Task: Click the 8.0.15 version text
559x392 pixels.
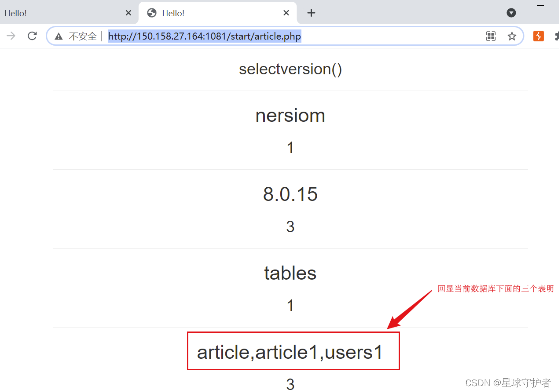Action: (290, 194)
